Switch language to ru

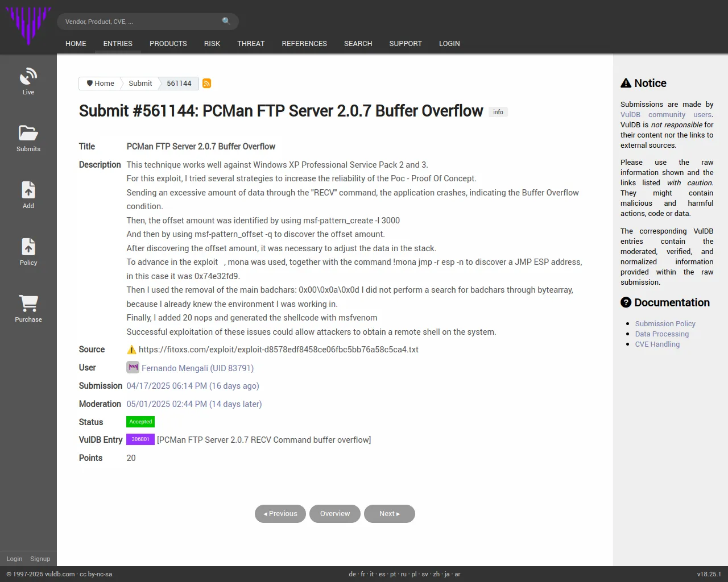click(x=404, y=574)
